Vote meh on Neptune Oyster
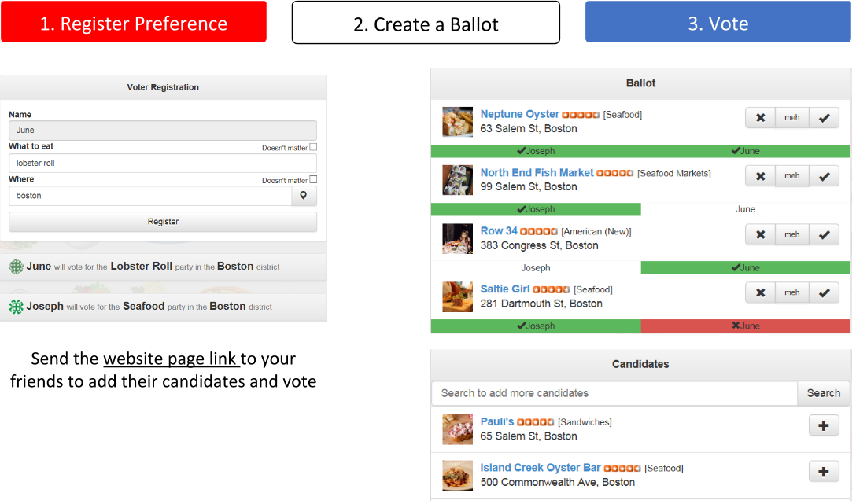Image resolution: width=856 pixels, height=504 pixels. [792, 118]
